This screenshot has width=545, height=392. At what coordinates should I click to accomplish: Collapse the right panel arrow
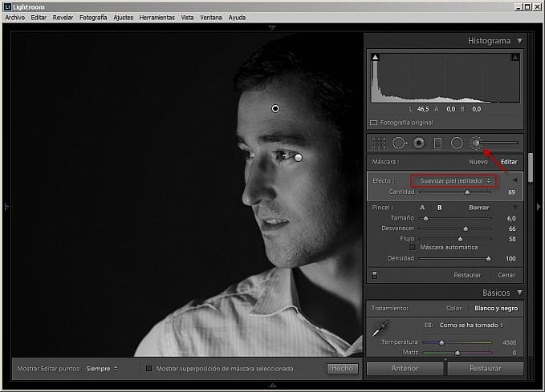pos(539,207)
